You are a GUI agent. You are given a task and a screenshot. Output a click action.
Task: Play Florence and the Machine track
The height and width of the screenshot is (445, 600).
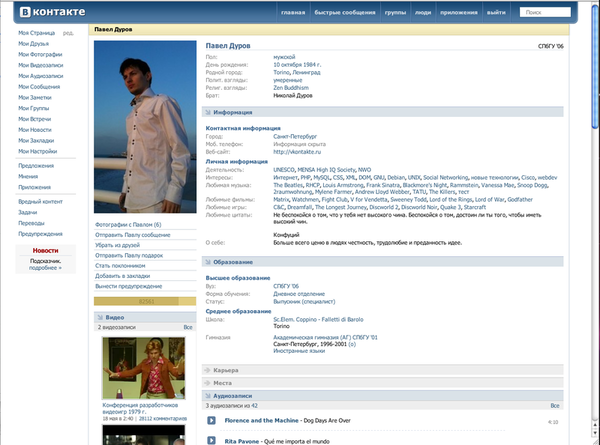pyautogui.click(x=211, y=421)
